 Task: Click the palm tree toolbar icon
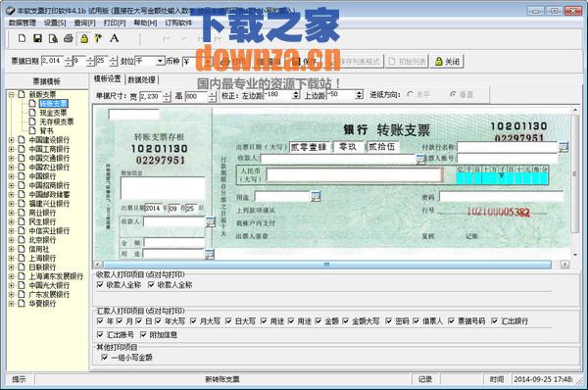(98, 38)
